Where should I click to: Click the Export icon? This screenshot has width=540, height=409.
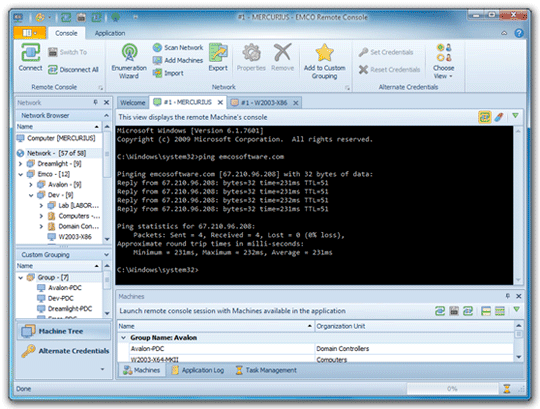[x=218, y=57]
